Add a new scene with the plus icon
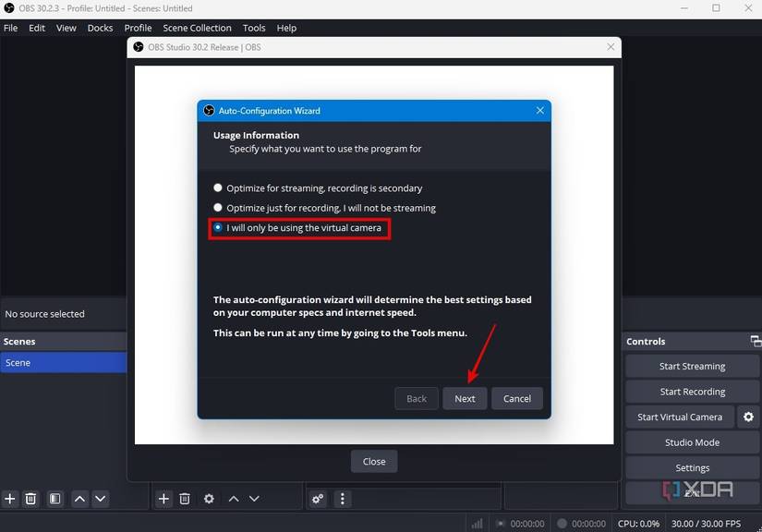This screenshot has height=532, width=762. click(x=9, y=499)
